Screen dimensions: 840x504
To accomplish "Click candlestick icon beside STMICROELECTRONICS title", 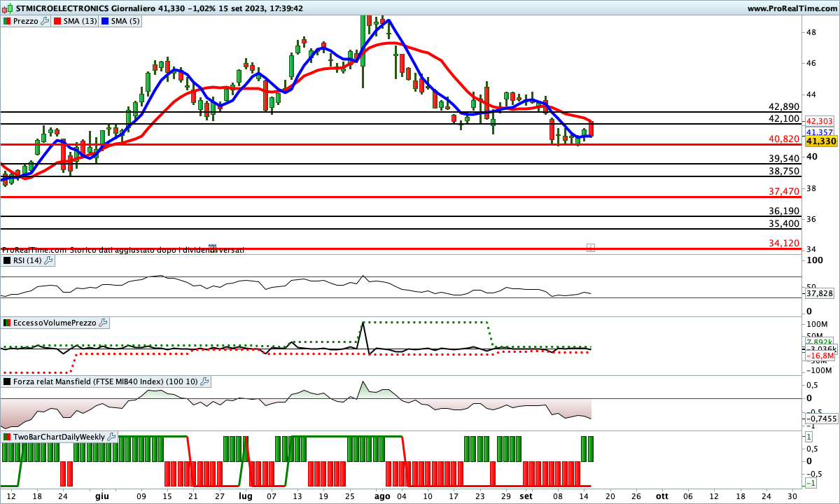I will (x=7, y=8).
